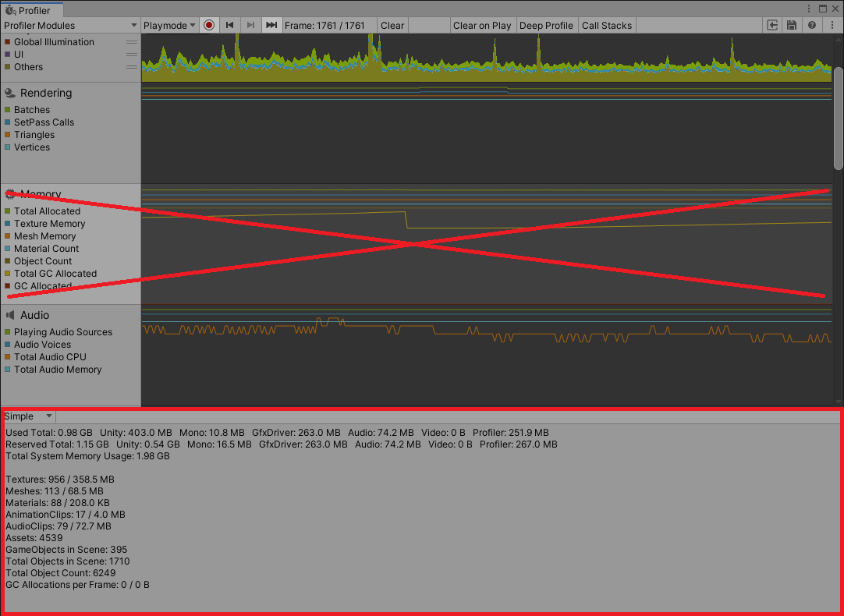Click Materials: 88 / 208.0 KB line
Viewport: 844px width, 616px height.
[x=58, y=503]
